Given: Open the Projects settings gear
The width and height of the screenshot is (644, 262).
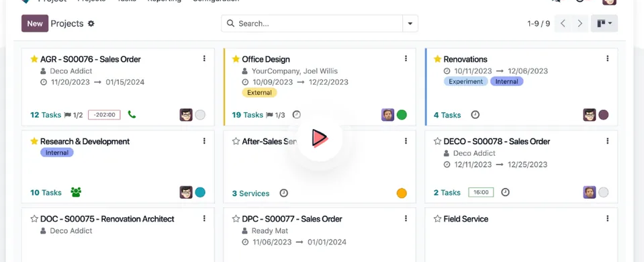Looking at the screenshot, I should coord(91,24).
